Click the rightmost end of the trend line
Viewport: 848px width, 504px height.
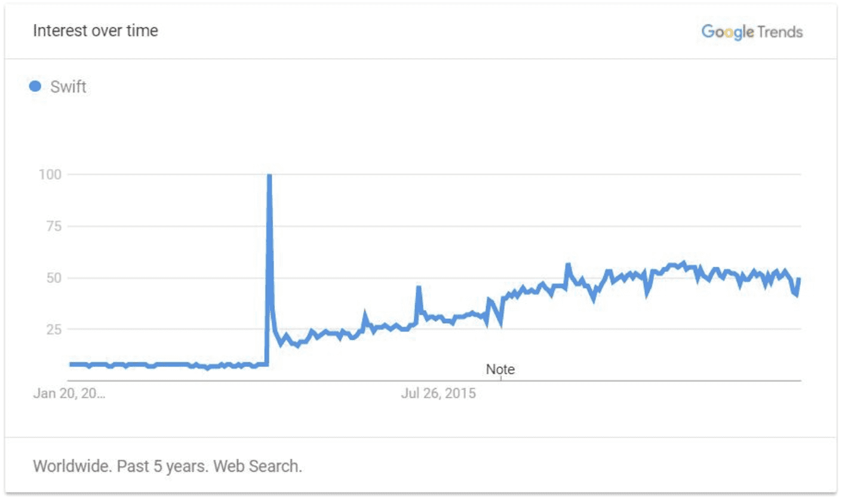(798, 279)
